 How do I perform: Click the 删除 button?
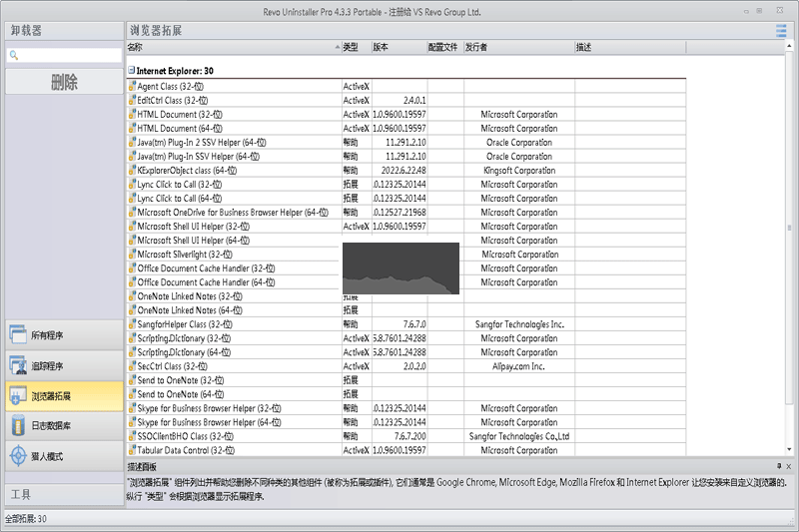pyautogui.click(x=64, y=82)
